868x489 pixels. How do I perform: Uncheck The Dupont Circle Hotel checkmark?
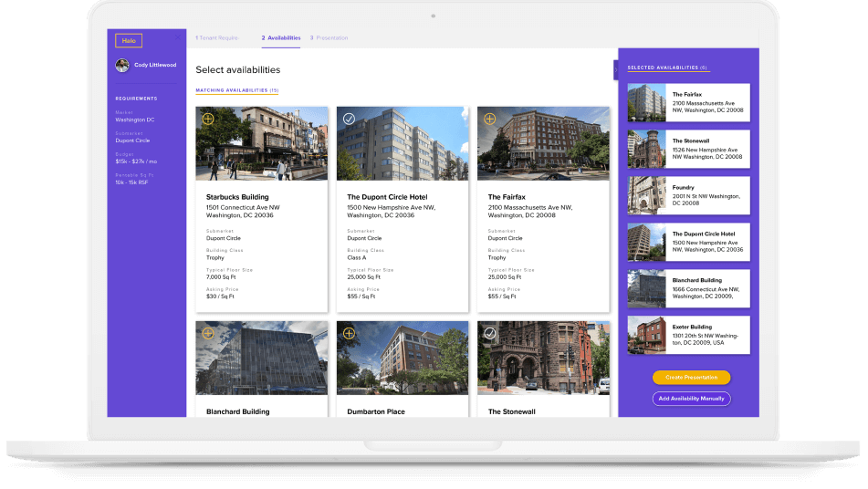[349, 119]
